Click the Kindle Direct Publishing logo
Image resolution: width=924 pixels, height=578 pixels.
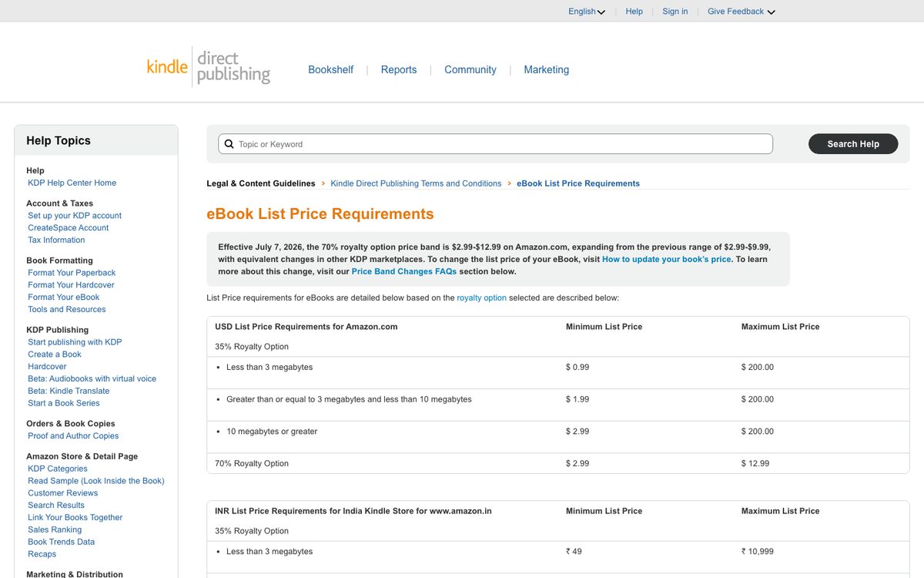pyautogui.click(x=209, y=67)
